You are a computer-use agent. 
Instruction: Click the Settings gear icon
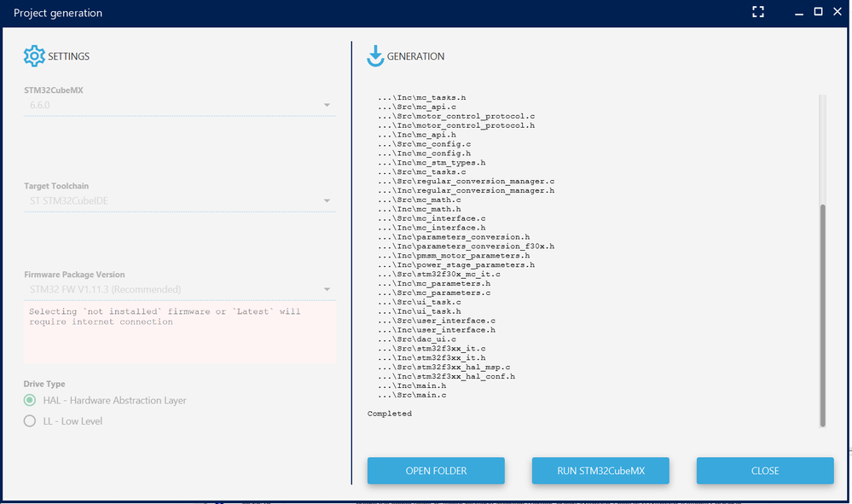pos(34,56)
